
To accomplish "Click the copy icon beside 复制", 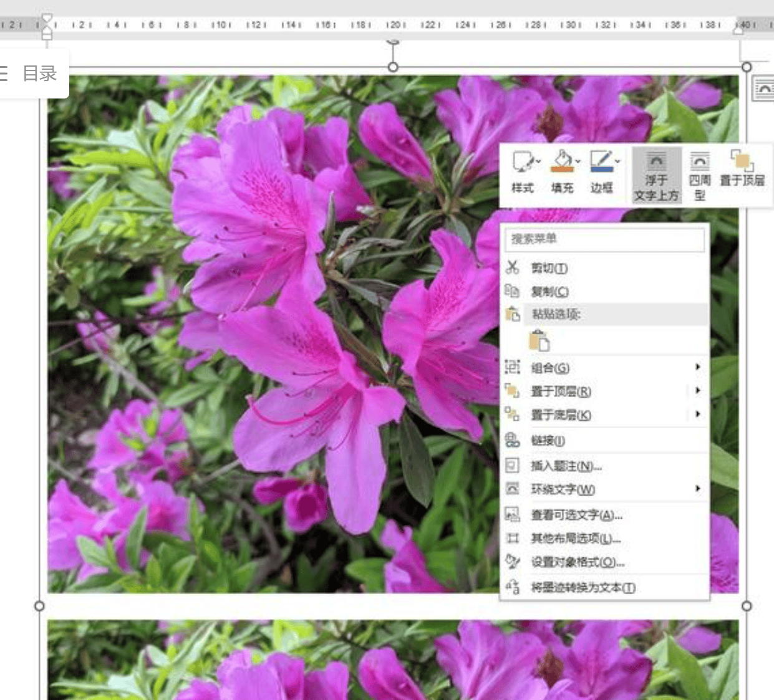I will click(511, 290).
